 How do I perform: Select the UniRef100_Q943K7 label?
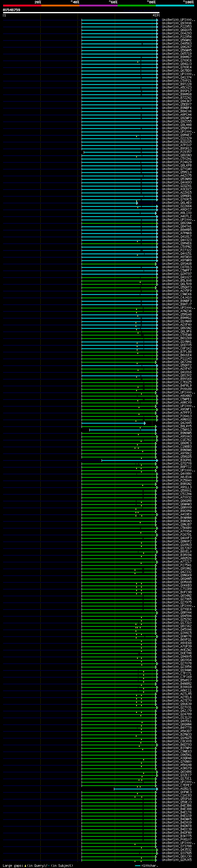[x=177, y=101]
